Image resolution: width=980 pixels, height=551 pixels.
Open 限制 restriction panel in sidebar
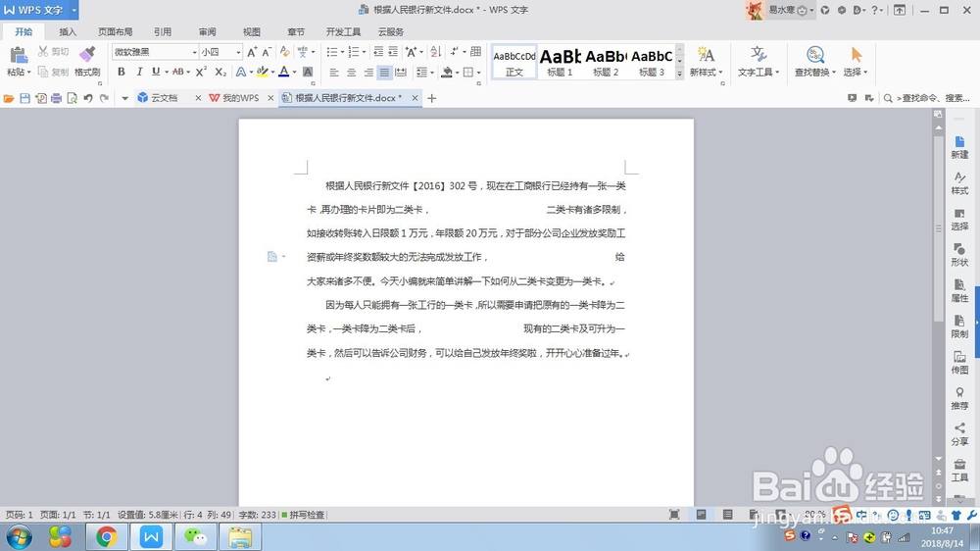[x=959, y=326]
